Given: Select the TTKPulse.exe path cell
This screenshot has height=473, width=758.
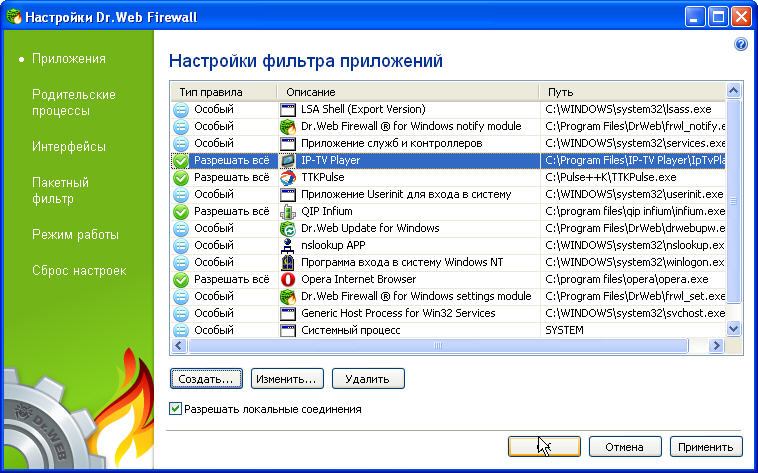Looking at the screenshot, I should 633,177.
